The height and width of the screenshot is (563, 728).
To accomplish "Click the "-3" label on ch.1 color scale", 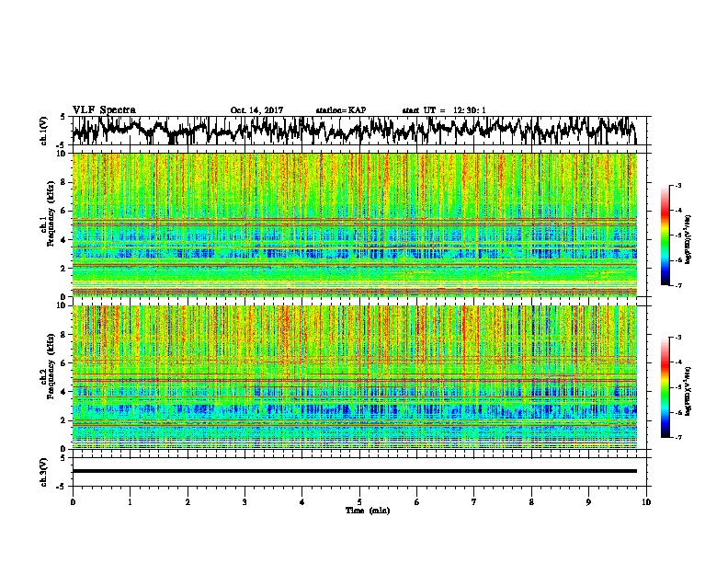I will pos(678,186).
